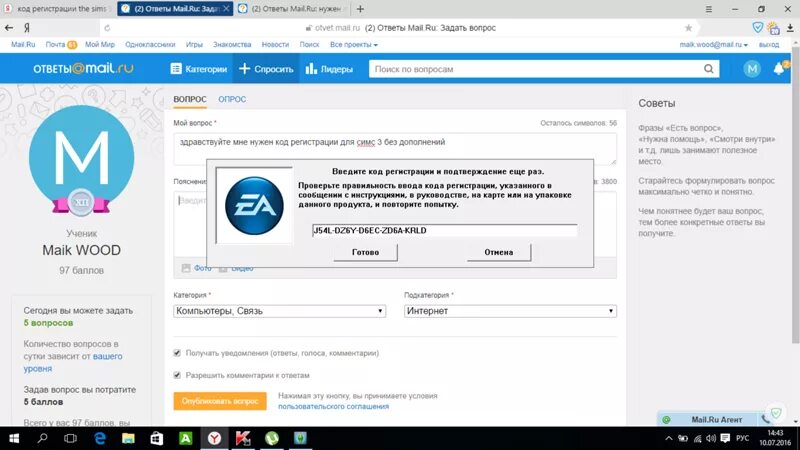The height and width of the screenshot is (450, 800).
Task: Expand 'Все проекты' menu
Action: [354, 45]
